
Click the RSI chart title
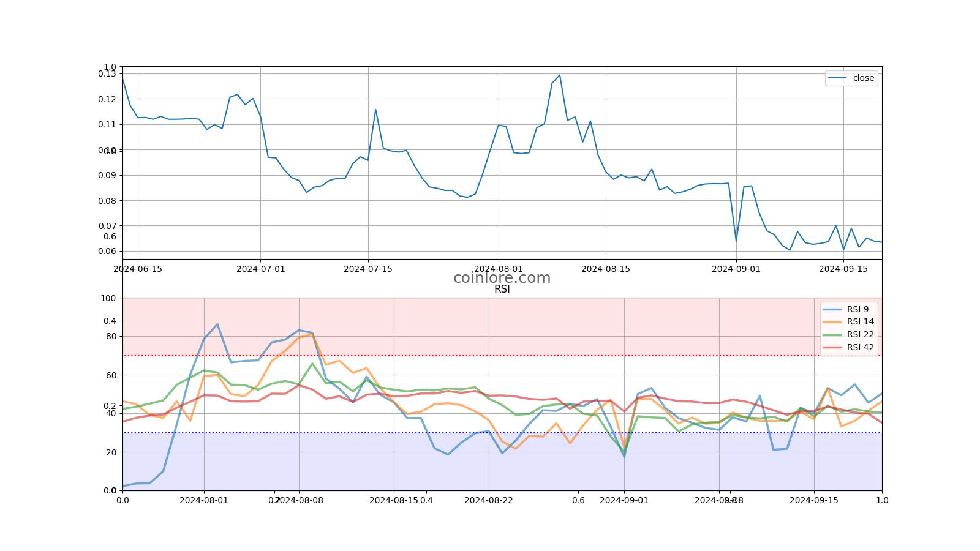[x=502, y=290]
